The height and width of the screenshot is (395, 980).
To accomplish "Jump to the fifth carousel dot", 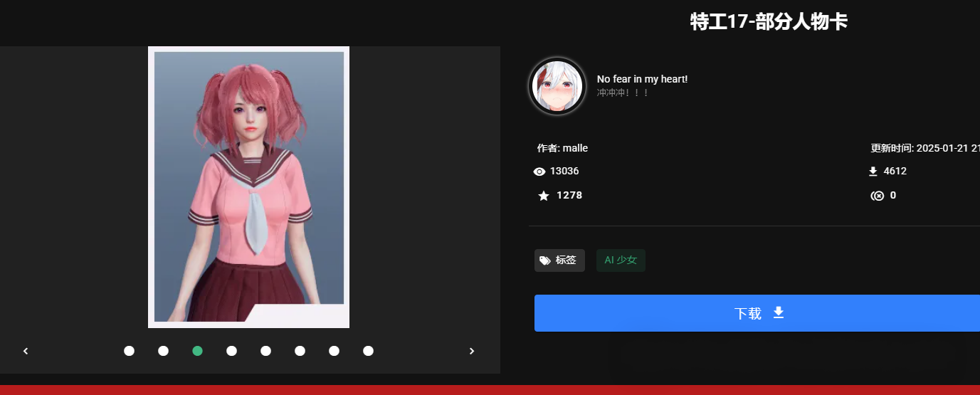I will pyautogui.click(x=265, y=351).
